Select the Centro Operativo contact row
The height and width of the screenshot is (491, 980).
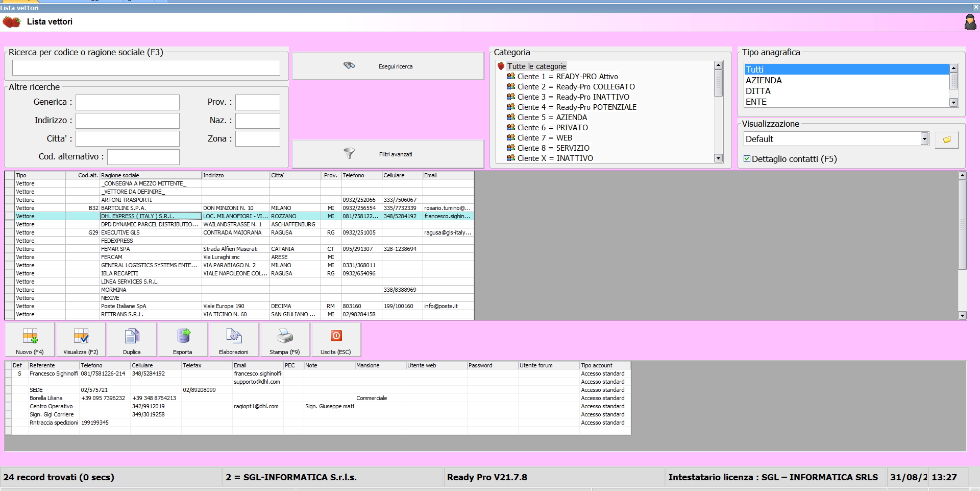pos(318,406)
